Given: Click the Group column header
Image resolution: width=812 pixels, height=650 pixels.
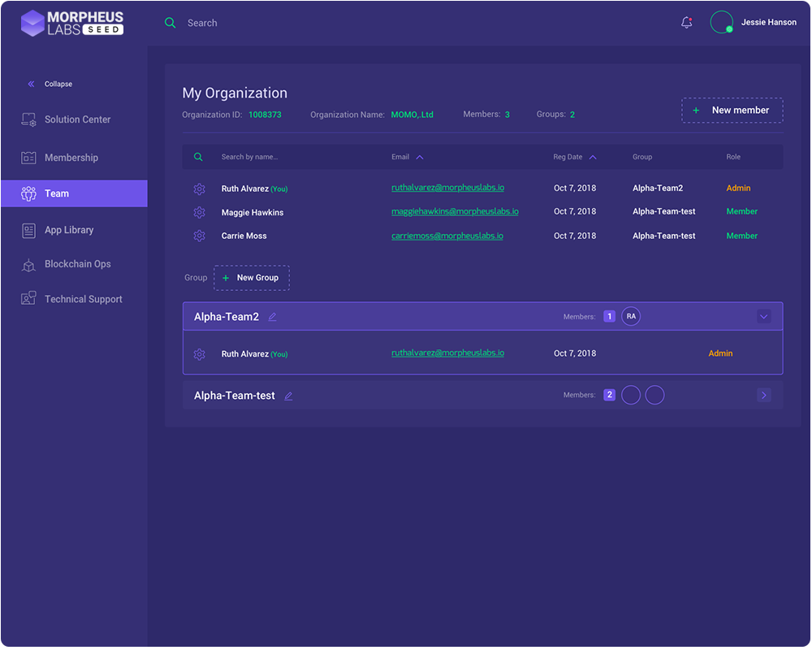Looking at the screenshot, I should (x=642, y=157).
